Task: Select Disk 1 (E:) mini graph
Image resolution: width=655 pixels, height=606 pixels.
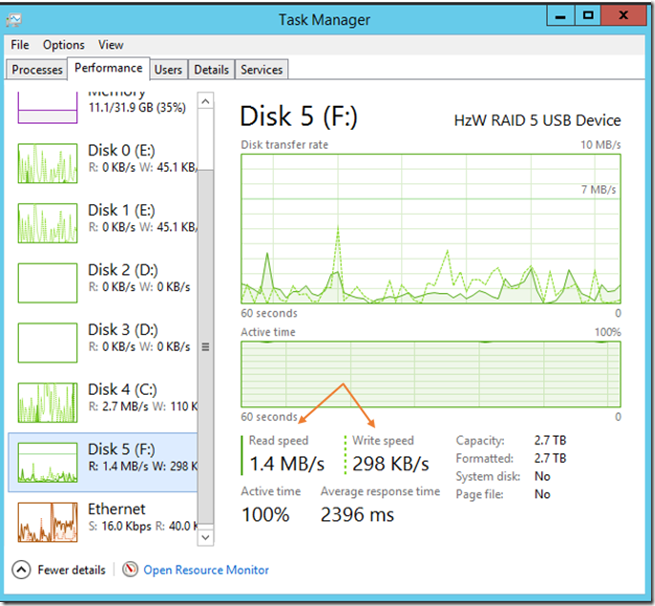Action: (x=48, y=223)
